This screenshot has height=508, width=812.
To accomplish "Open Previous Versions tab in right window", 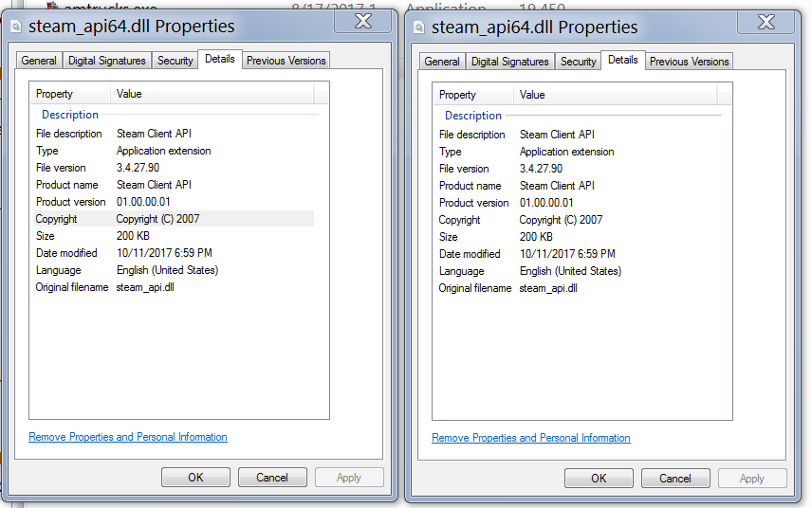I will tap(690, 62).
